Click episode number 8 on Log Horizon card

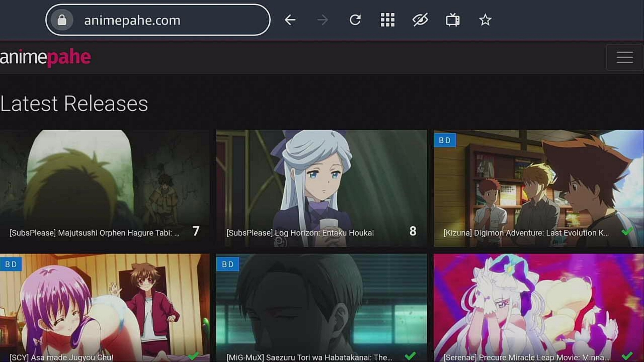pyautogui.click(x=413, y=231)
